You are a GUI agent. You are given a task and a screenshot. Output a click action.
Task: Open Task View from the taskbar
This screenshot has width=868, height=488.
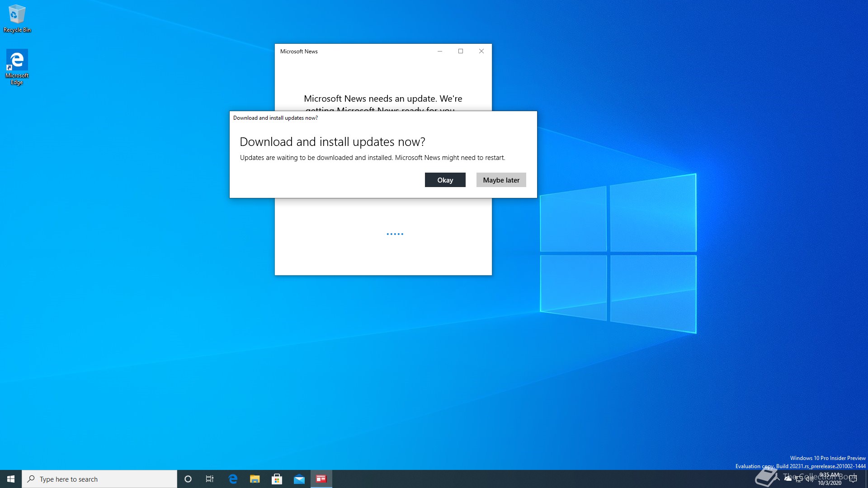(210, 479)
